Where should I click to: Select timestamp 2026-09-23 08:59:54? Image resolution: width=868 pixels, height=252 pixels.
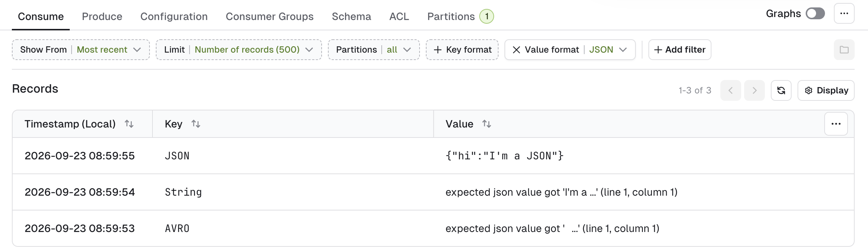(80, 192)
